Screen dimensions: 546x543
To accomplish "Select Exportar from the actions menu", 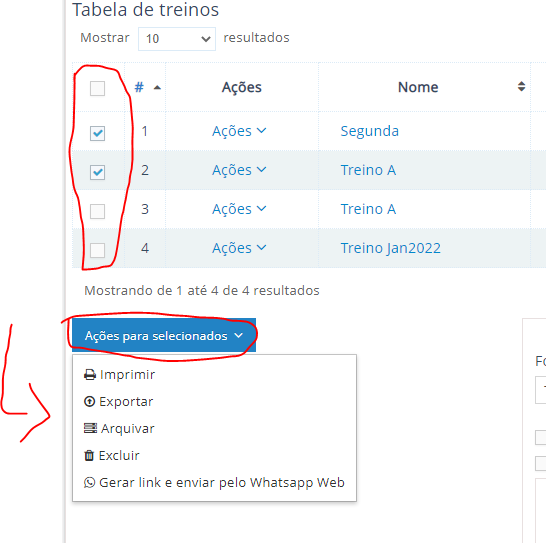I will [119, 402].
